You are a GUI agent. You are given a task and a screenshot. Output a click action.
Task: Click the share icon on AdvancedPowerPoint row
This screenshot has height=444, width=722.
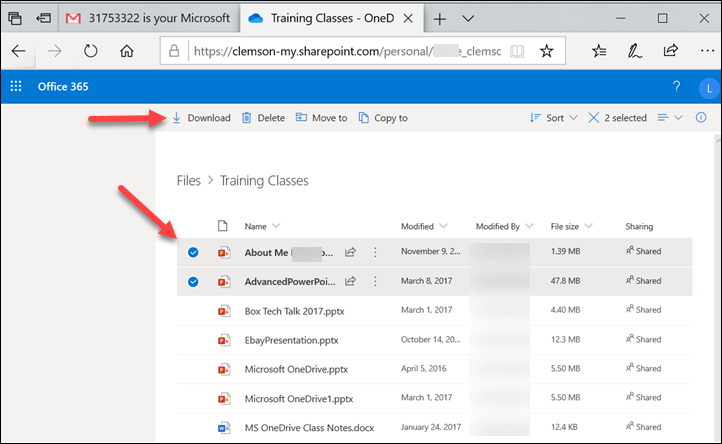[350, 281]
